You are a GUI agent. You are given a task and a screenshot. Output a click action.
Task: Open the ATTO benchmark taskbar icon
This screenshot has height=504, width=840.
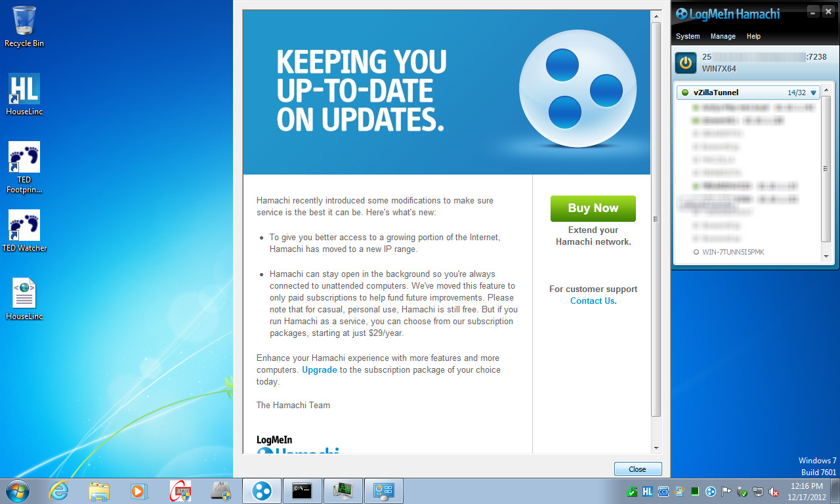tap(180, 491)
